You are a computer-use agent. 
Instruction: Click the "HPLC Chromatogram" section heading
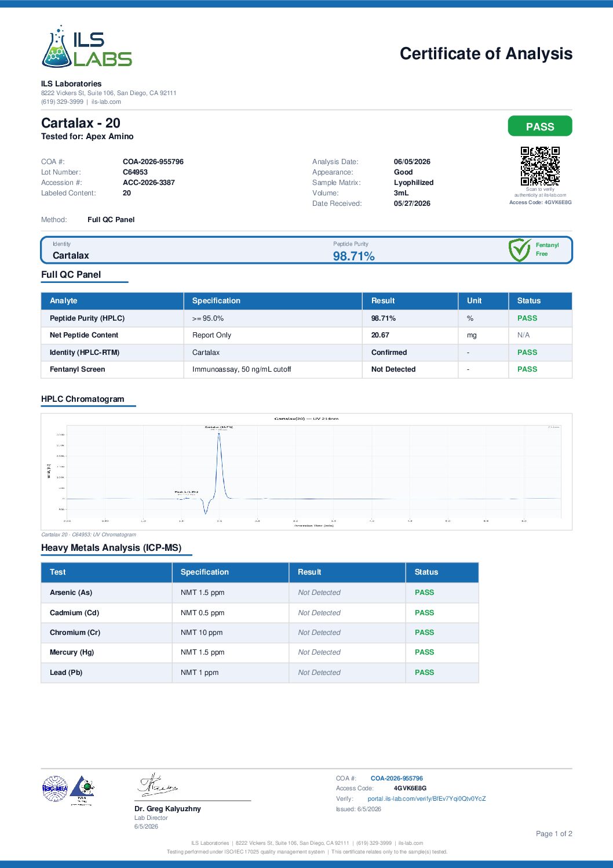83,399
